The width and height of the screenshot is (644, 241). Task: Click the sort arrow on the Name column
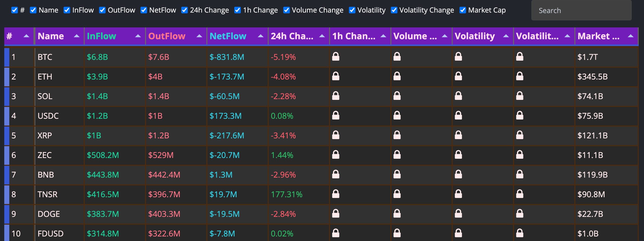(77, 36)
